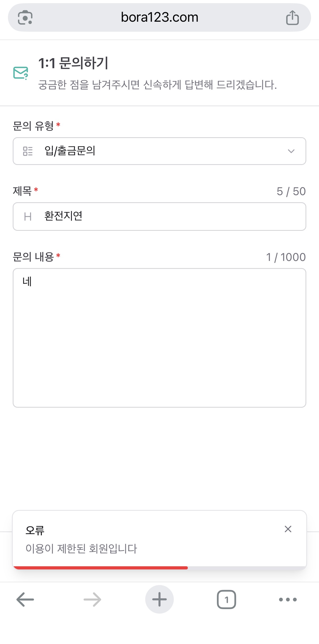
Task: Click the share icon in address bar
Action: [x=292, y=17]
